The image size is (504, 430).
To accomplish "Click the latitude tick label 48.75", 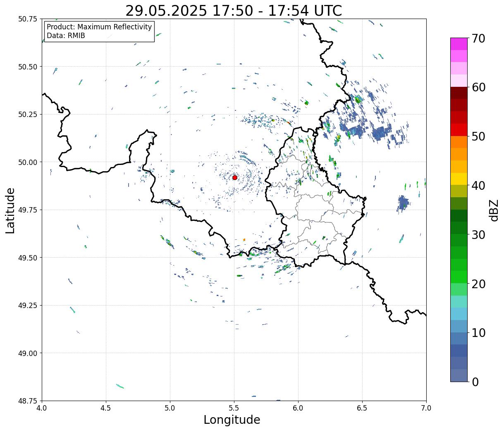I will coord(28,401).
